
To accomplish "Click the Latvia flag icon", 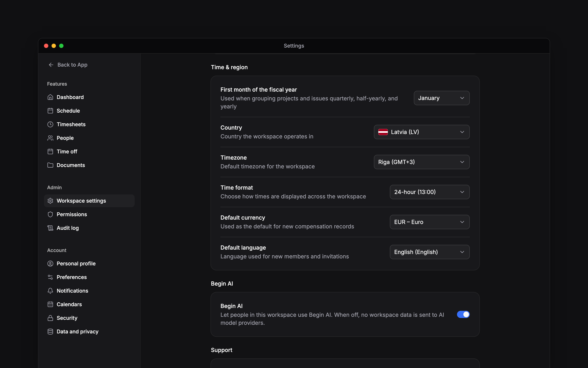I will tap(383, 132).
